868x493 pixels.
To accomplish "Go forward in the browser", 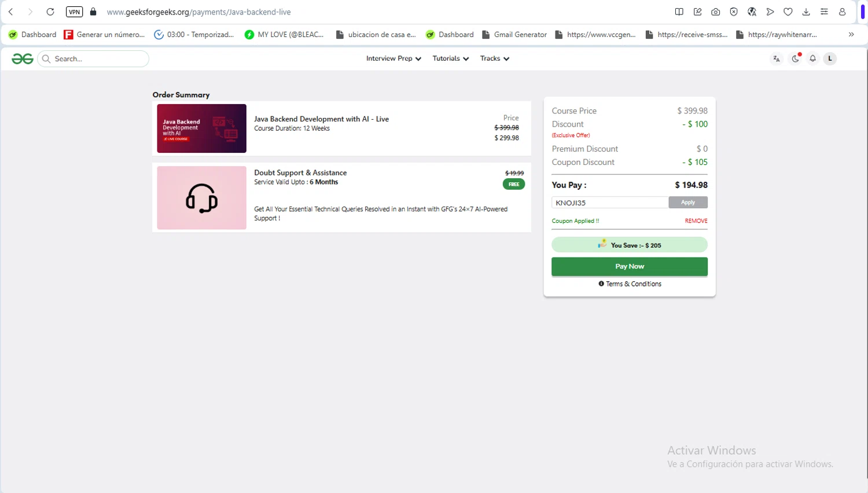I will click(30, 12).
